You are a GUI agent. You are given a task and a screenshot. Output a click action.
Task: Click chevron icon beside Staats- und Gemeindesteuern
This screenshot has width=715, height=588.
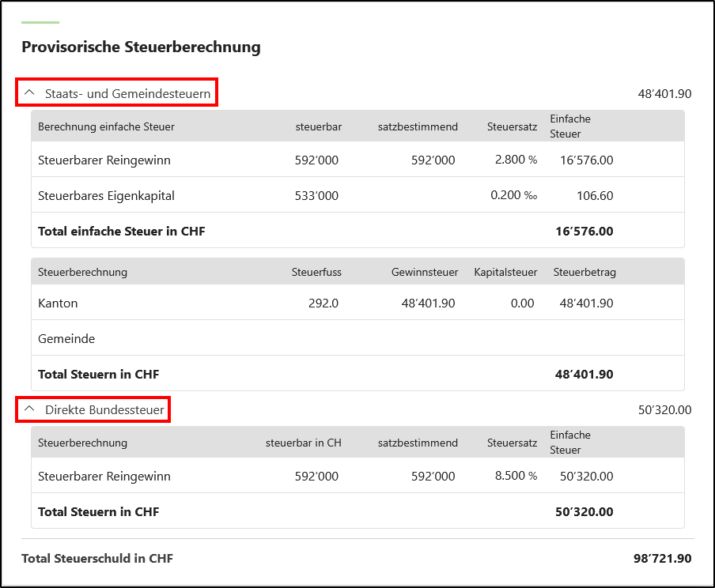tap(30, 93)
